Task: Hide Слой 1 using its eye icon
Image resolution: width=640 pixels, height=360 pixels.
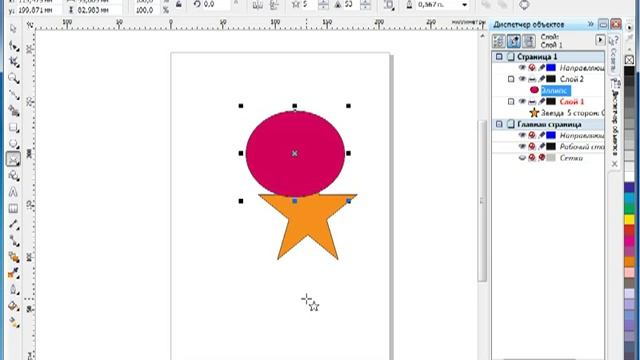Action: click(522, 101)
